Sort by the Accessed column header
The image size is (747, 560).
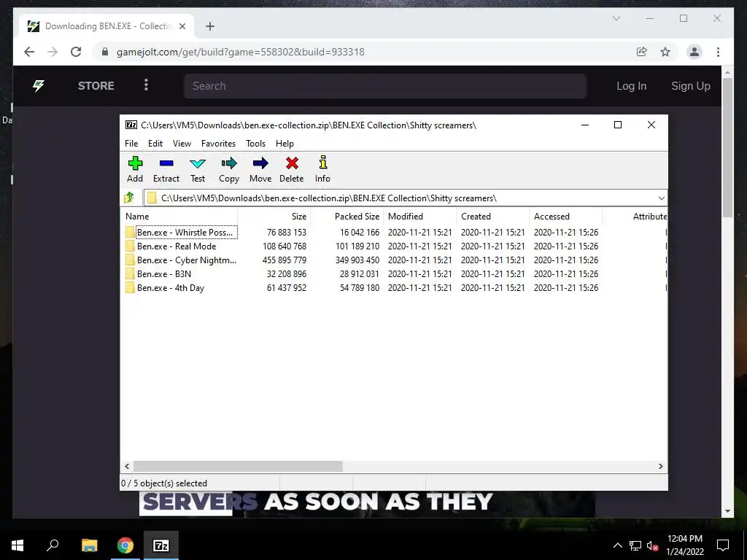coord(566,216)
